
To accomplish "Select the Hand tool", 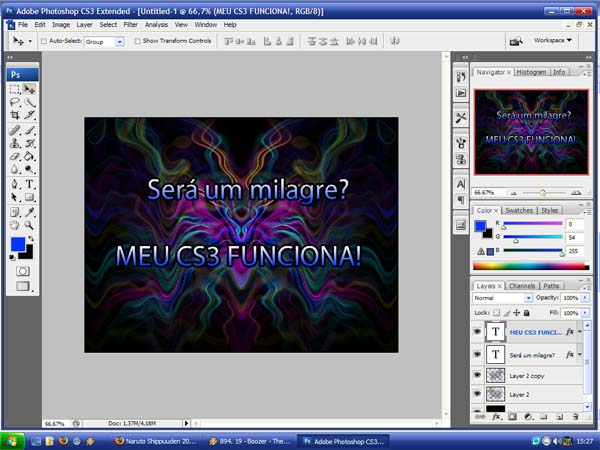I will [x=15, y=225].
